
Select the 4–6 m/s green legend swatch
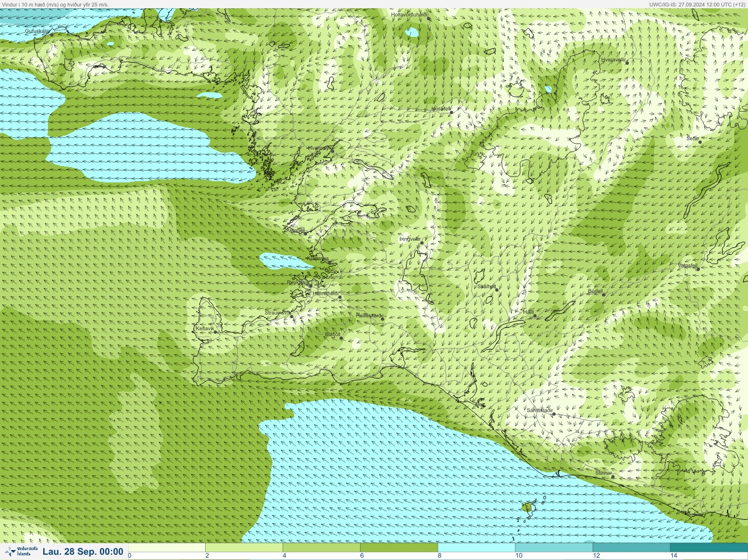click(321, 548)
